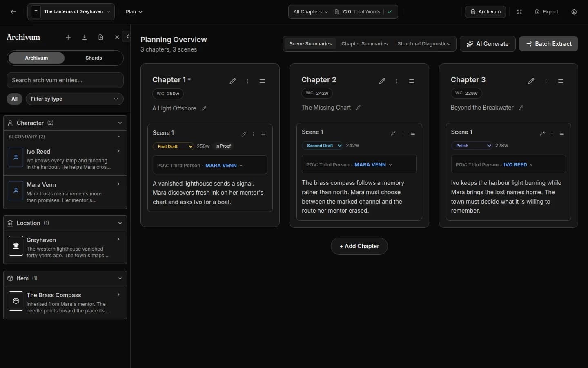Open Scene 1 options in Chapter 3
This screenshot has width=588, height=368.
click(552, 133)
